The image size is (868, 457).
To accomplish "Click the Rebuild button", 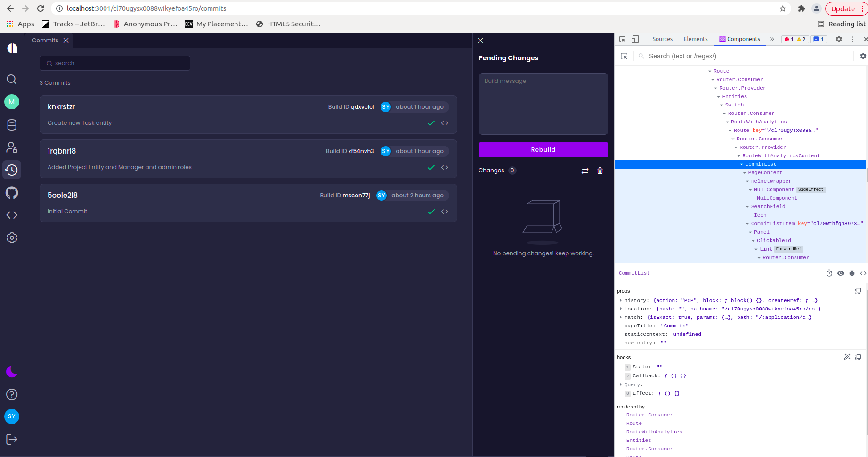I will [543, 149].
